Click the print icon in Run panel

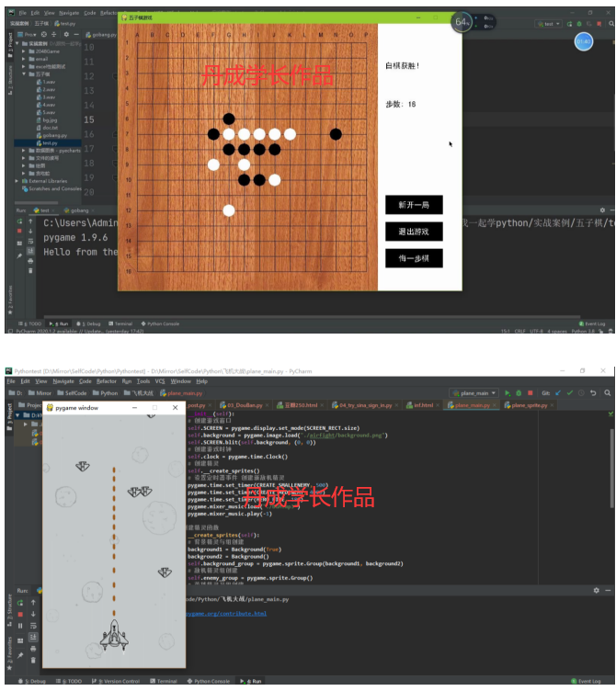tap(33, 649)
